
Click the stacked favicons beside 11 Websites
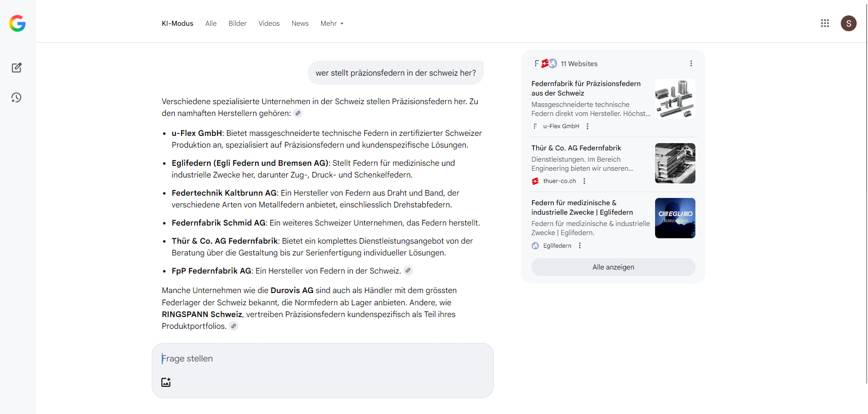(545, 63)
